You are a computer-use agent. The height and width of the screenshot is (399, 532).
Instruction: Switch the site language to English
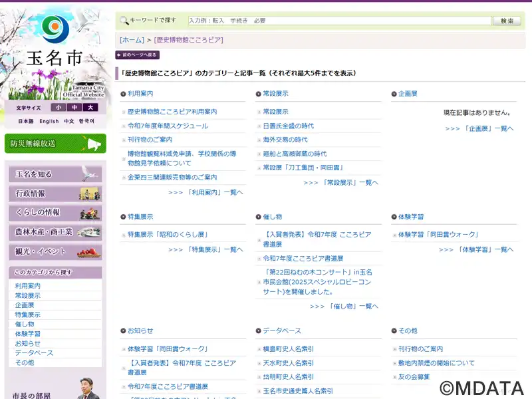pyautogui.click(x=49, y=122)
